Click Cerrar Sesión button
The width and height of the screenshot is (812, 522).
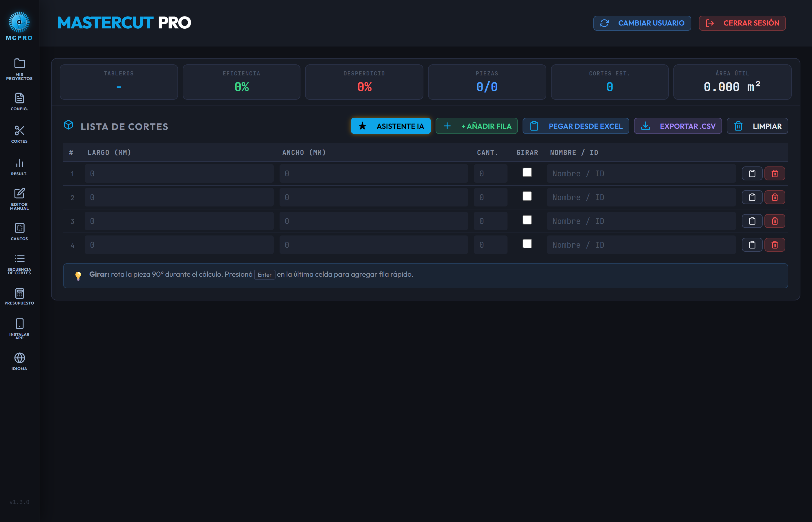coord(742,23)
